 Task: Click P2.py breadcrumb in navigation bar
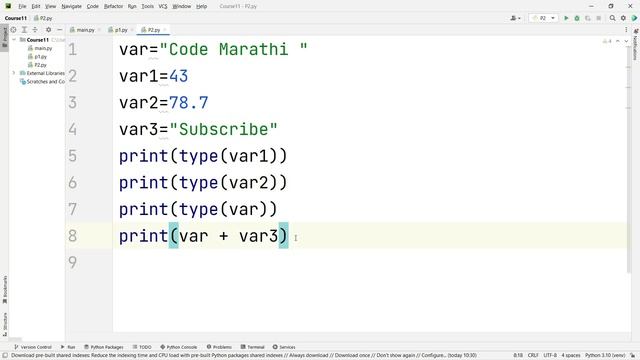[43, 18]
